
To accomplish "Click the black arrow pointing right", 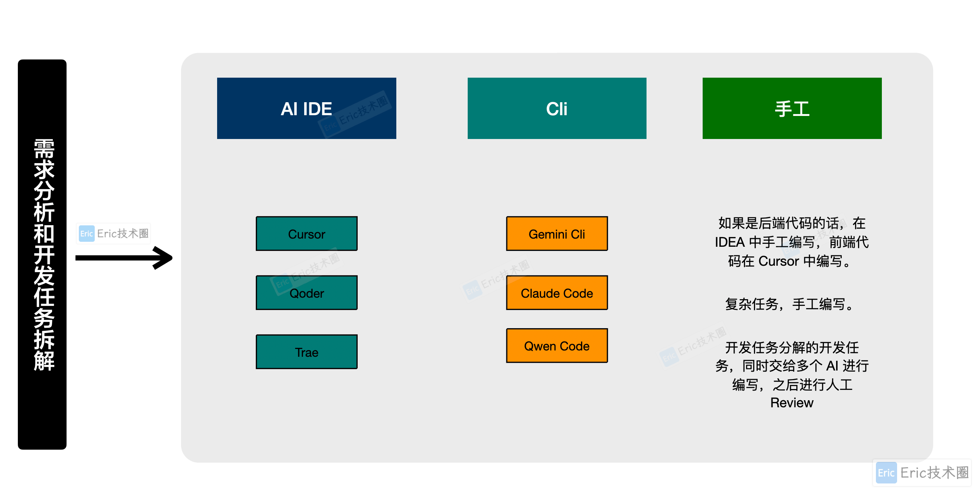I will pyautogui.click(x=124, y=258).
